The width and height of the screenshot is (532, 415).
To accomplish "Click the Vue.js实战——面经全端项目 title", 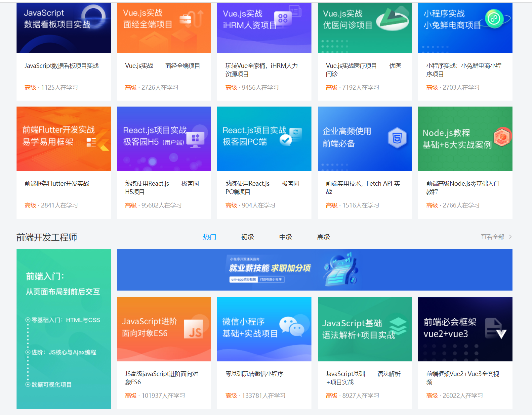I will pos(162,66).
